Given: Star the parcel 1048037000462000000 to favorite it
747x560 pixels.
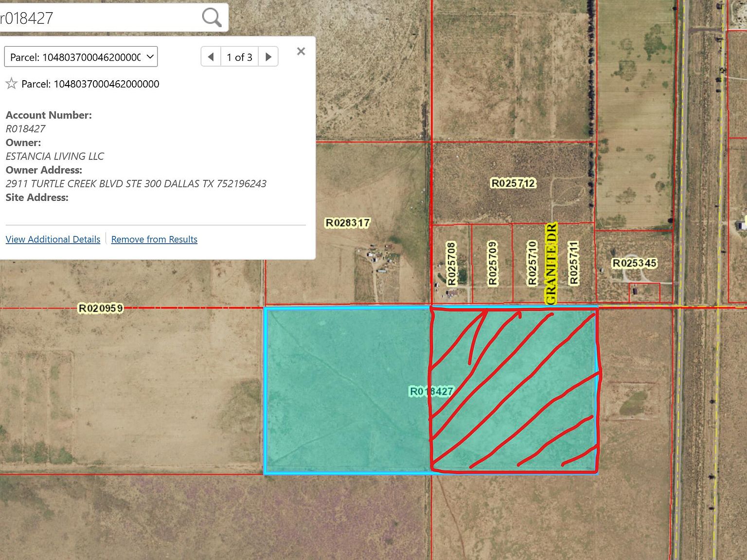Looking at the screenshot, I should coord(11,84).
